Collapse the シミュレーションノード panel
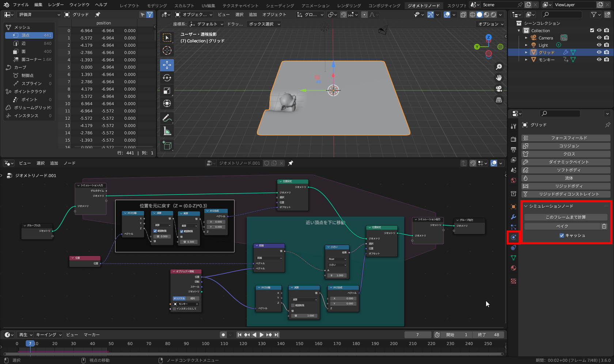 526,206
